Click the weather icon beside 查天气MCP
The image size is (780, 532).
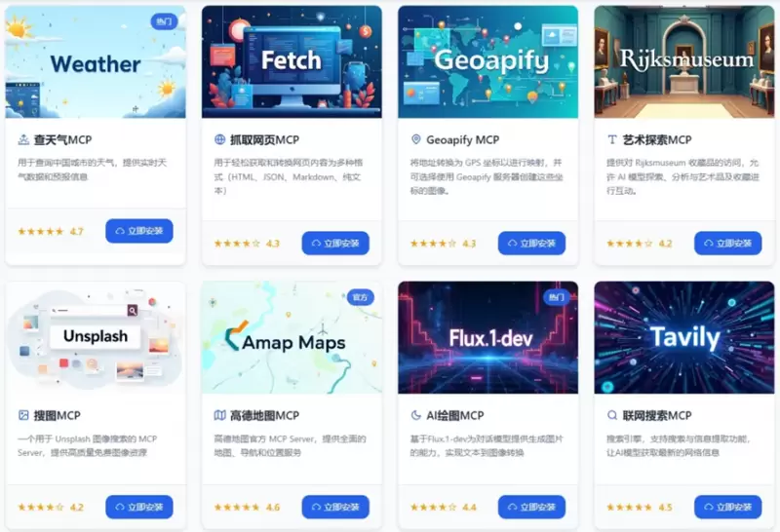pyautogui.click(x=23, y=139)
